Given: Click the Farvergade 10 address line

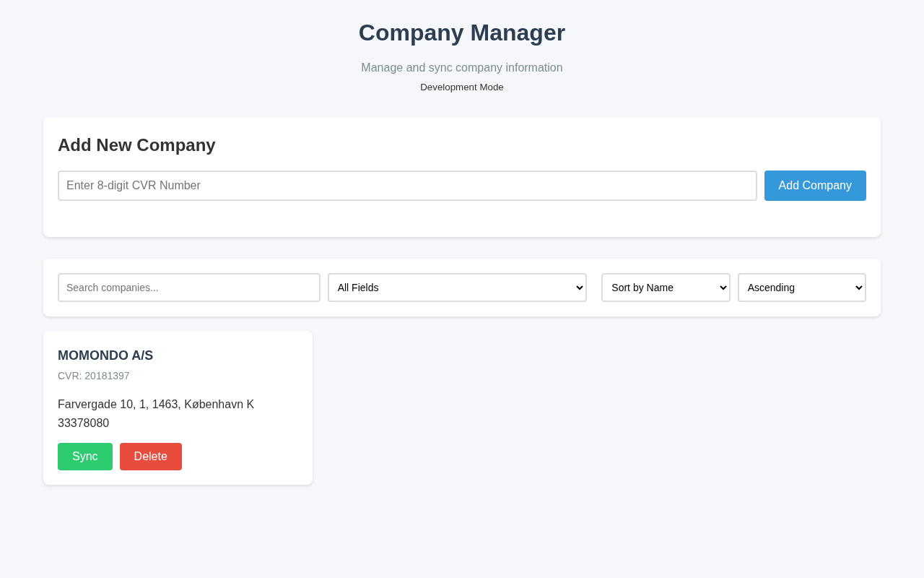Looking at the screenshot, I should coord(156,405).
